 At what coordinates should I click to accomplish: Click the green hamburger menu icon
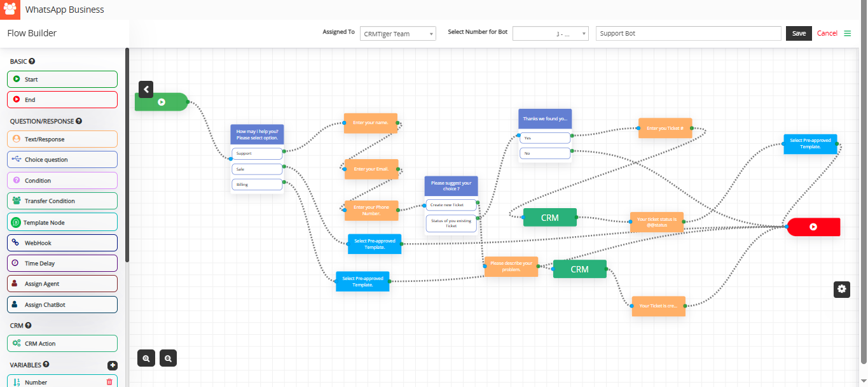pyautogui.click(x=847, y=33)
